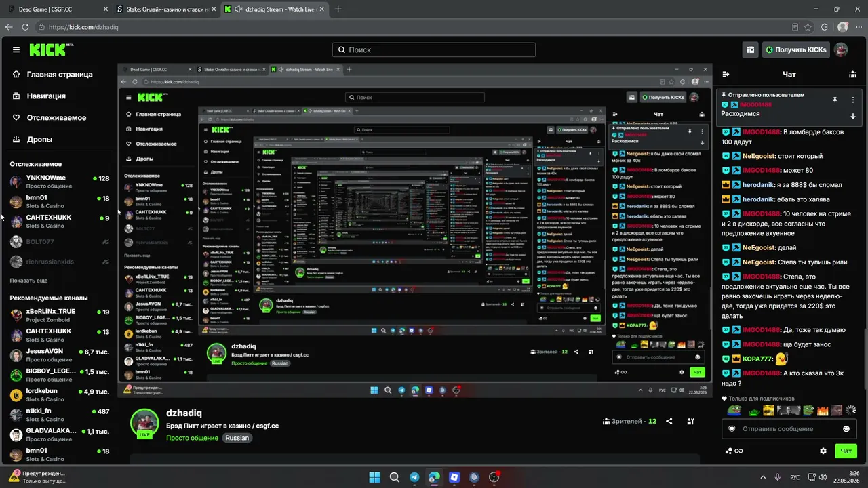Open the pinned message options menu
Viewport: 868px width, 488px height.
(x=853, y=100)
